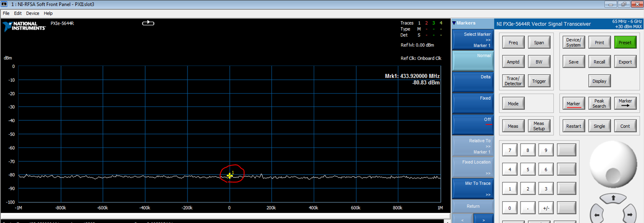Click keypad digit 8
Image resolution: width=644 pixels, height=223 pixels.
tap(527, 150)
